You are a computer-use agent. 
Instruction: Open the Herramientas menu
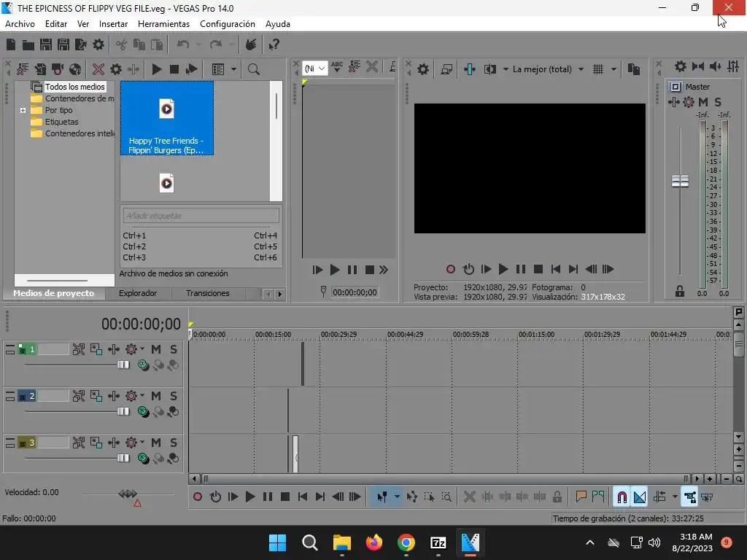pos(164,24)
